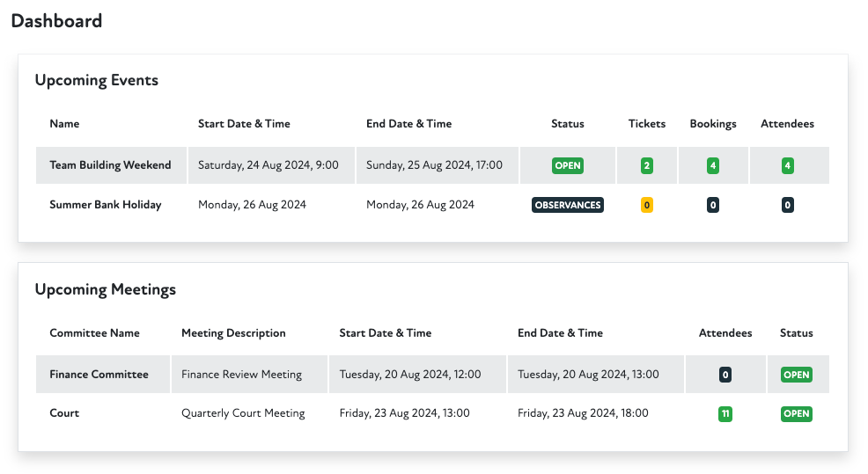Click the Quarterly Court Meeting description
The width and height of the screenshot is (868, 474).
(243, 413)
